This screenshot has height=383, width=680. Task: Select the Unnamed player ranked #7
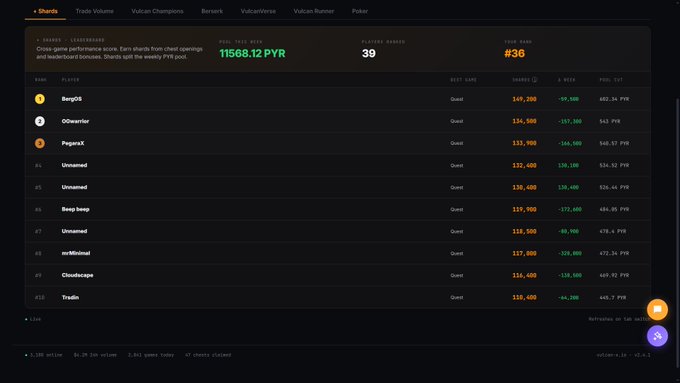74,231
